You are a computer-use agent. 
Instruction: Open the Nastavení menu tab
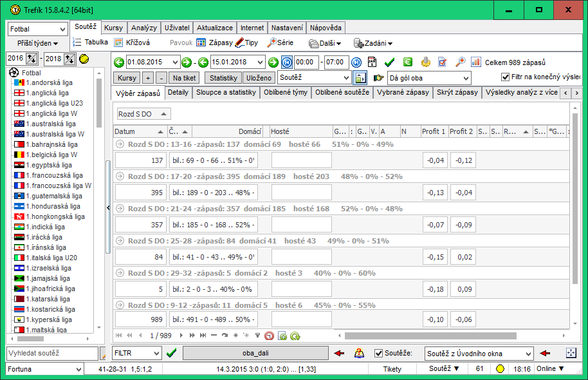(x=287, y=28)
